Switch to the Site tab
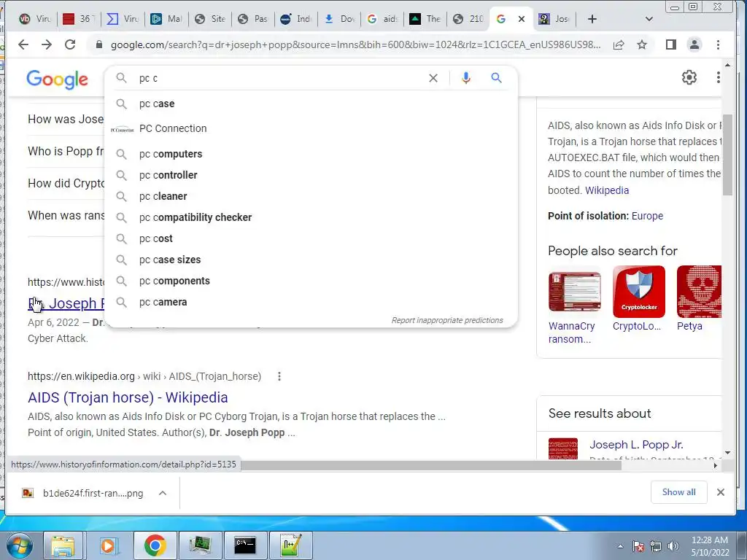 pyautogui.click(x=210, y=19)
